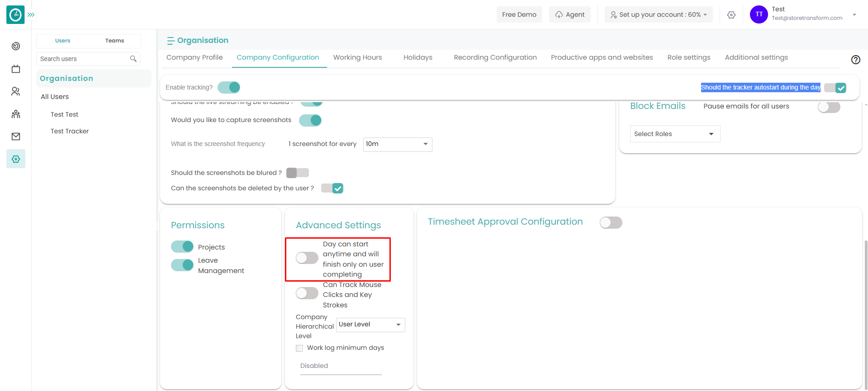Toggle tracker autostart during the day

coord(835,88)
